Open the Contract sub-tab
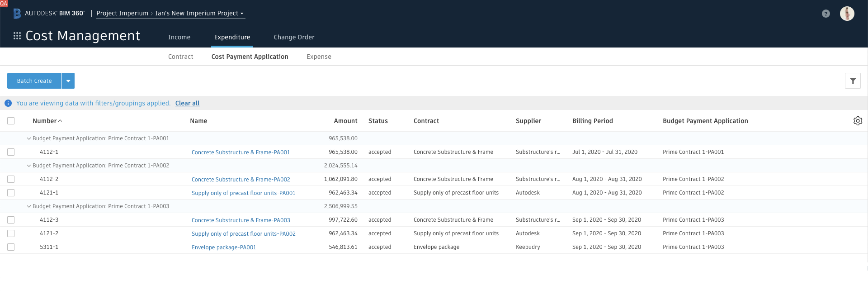 pos(180,57)
